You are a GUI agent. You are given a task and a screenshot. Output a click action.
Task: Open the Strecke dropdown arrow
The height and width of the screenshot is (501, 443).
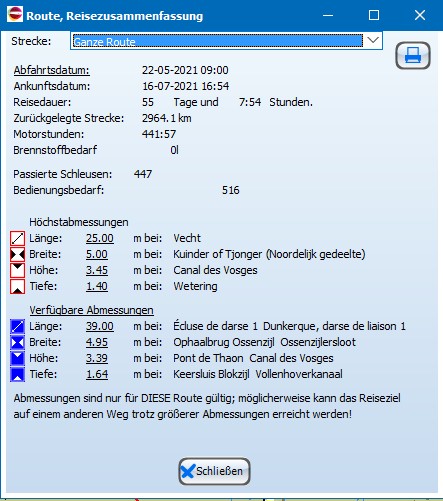click(x=373, y=41)
